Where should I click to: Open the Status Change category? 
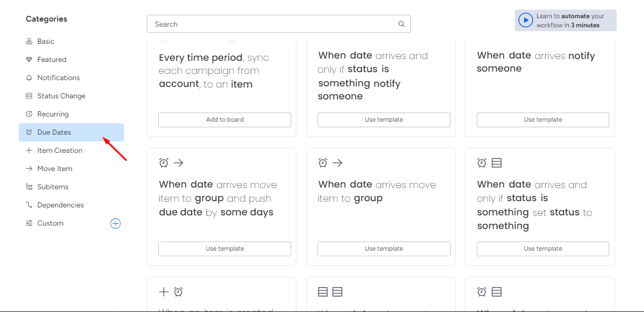tap(61, 96)
